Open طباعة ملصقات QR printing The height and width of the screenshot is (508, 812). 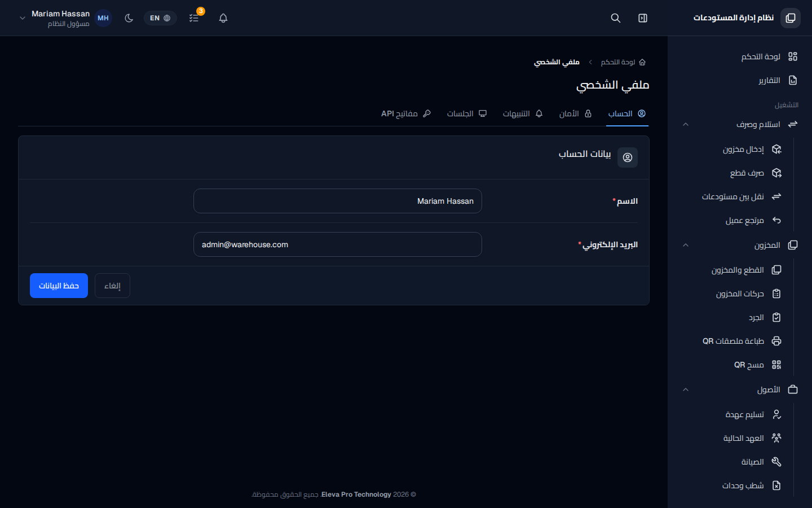click(x=732, y=341)
